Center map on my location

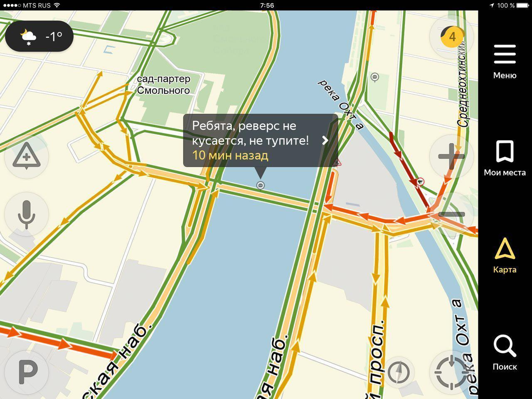(x=452, y=372)
